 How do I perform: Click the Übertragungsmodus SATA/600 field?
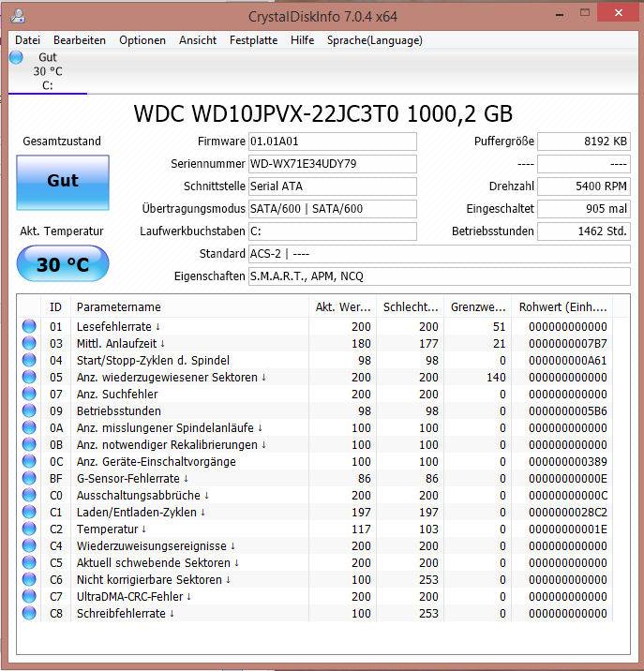click(332, 209)
